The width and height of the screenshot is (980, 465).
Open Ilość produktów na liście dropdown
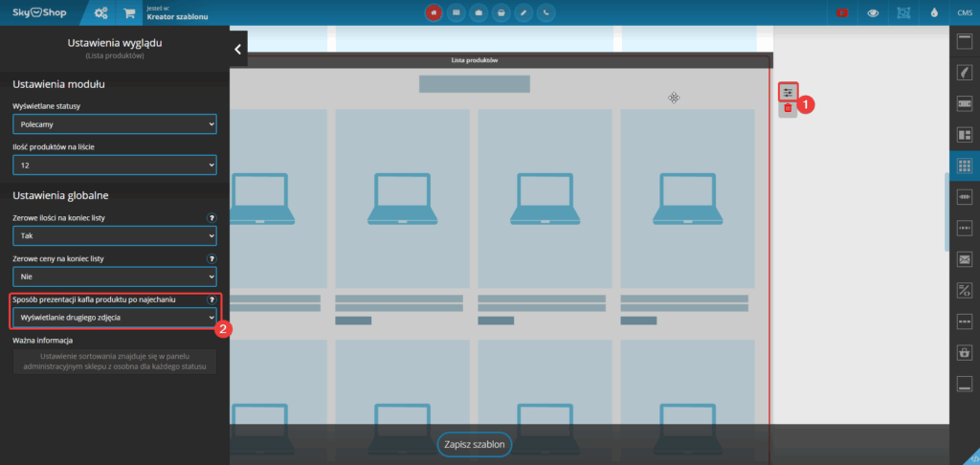pos(115,166)
